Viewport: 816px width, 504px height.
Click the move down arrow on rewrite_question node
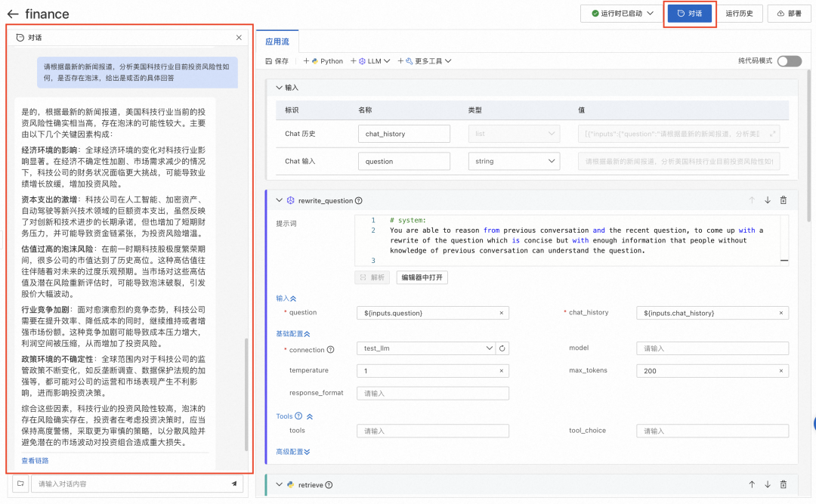tap(769, 200)
